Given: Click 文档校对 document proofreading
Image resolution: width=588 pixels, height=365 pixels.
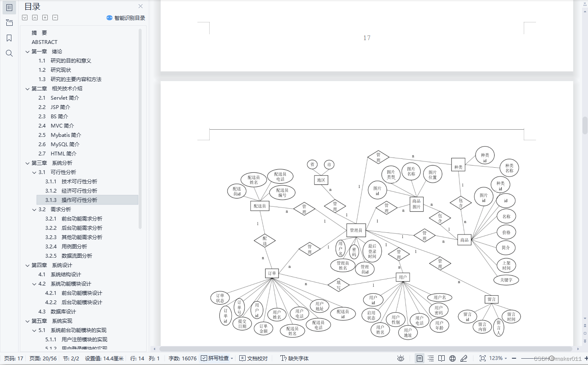Looking at the screenshot, I should pos(253,358).
